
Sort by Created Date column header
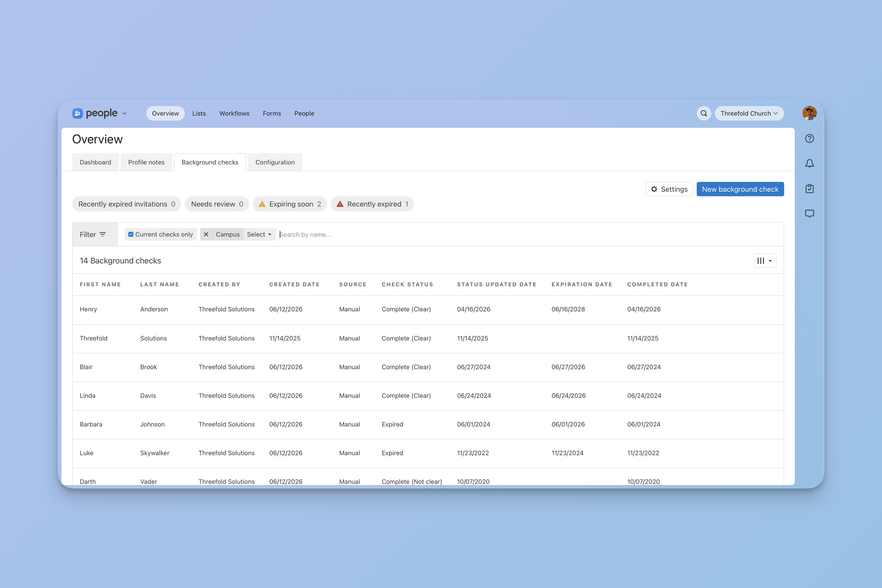[294, 284]
